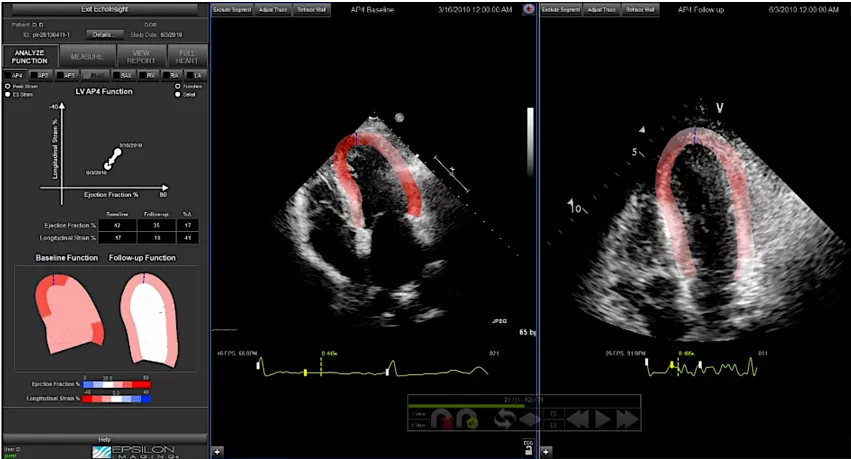Select the Peak Strain radio button
Image resolution: width=851 pixels, height=459 pixels.
9,86
